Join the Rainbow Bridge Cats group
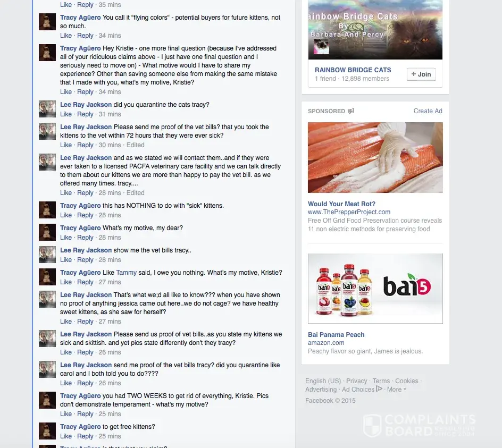502x448 pixels. point(421,74)
